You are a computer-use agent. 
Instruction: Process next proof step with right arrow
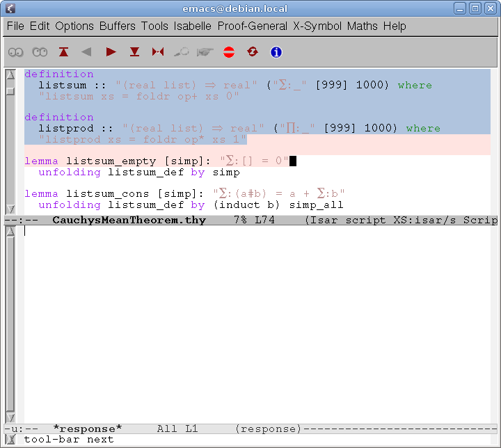[x=111, y=52]
